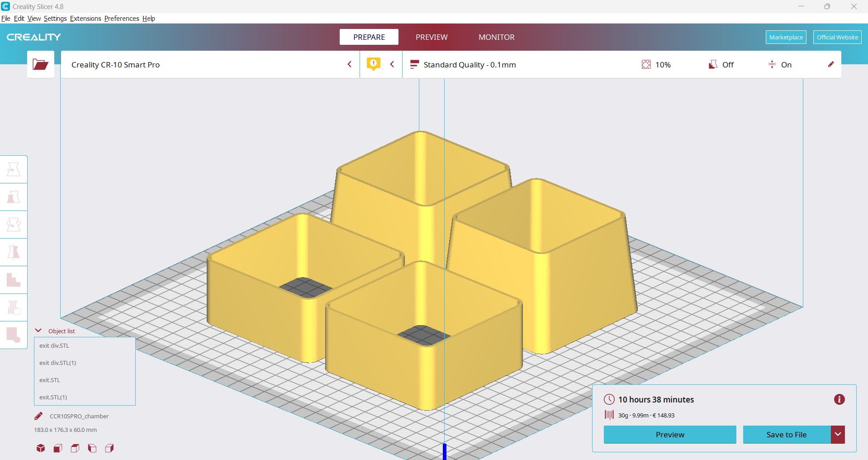This screenshot has width=868, height=460.
Task: Click the support Off value
Action: click(x=728, y=64)
